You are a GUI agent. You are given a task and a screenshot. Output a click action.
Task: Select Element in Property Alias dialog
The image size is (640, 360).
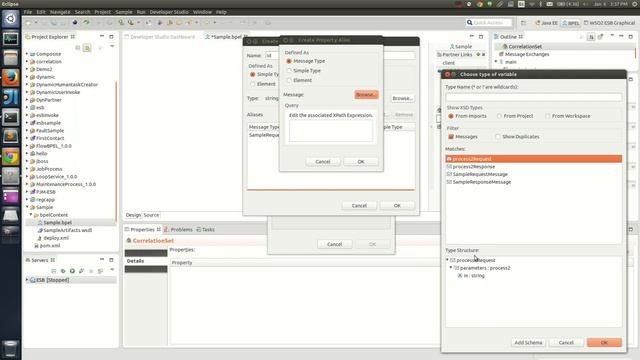tap(289, 80)
